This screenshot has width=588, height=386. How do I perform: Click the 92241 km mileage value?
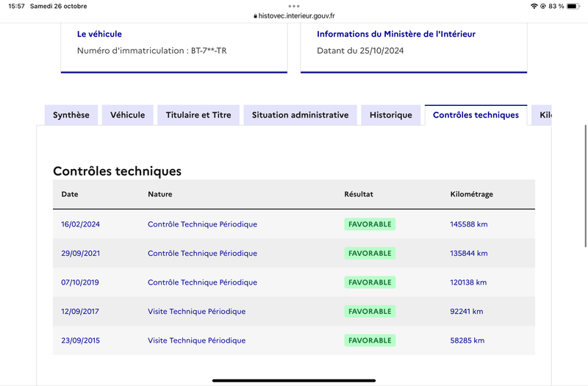(467, 311)
